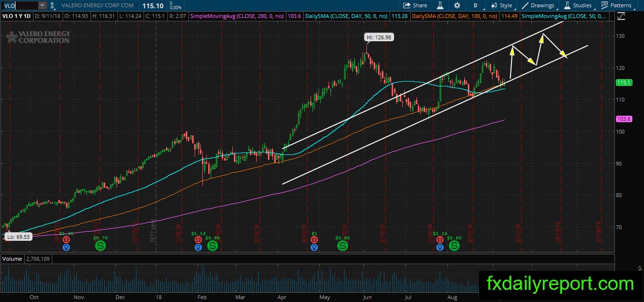Click the 114.49 DailySMA value
The image size is (644, 302).
click(509, 16)
